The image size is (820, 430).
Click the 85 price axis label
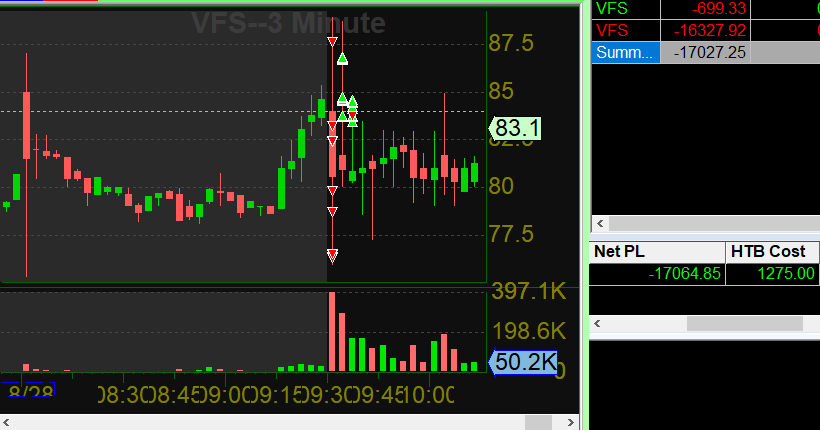click(x=501, y=91)
